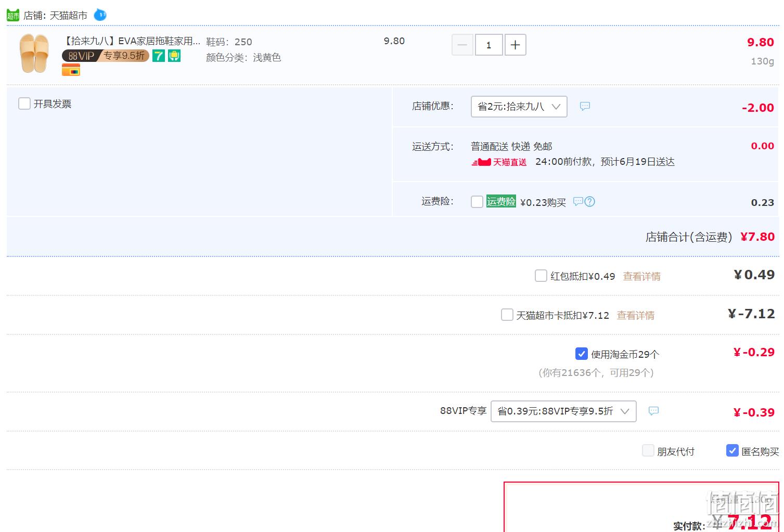This screenshot has width=784, height=532.
Task: Open the 88VIP专享 discount dropdown
Action: coord(563,411)
